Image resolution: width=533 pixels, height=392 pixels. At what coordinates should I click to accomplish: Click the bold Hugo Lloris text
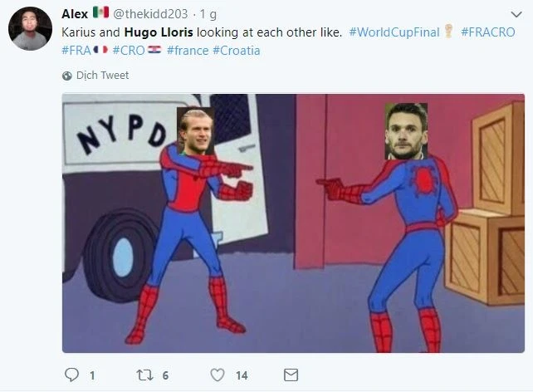pos(159,32)
